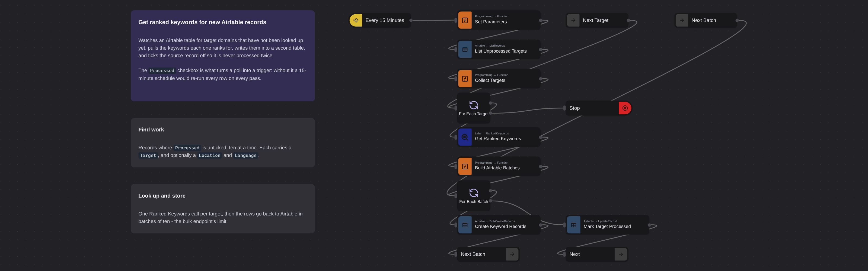Click the Airtable icon on Mark Target Processed
Viewport: 868px width, 271px height.
(x=573, y=225)
